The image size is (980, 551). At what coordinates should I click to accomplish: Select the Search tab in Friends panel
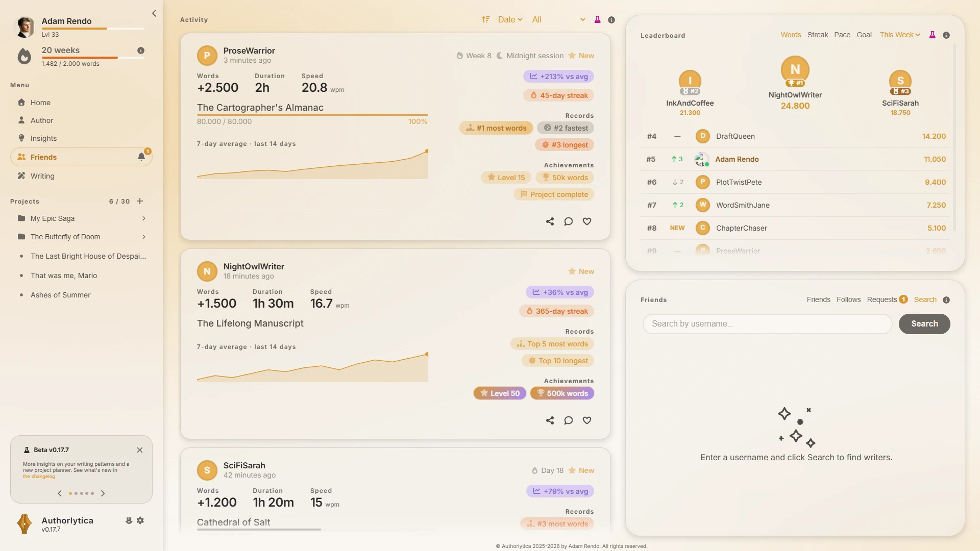[x=925, y=299]
